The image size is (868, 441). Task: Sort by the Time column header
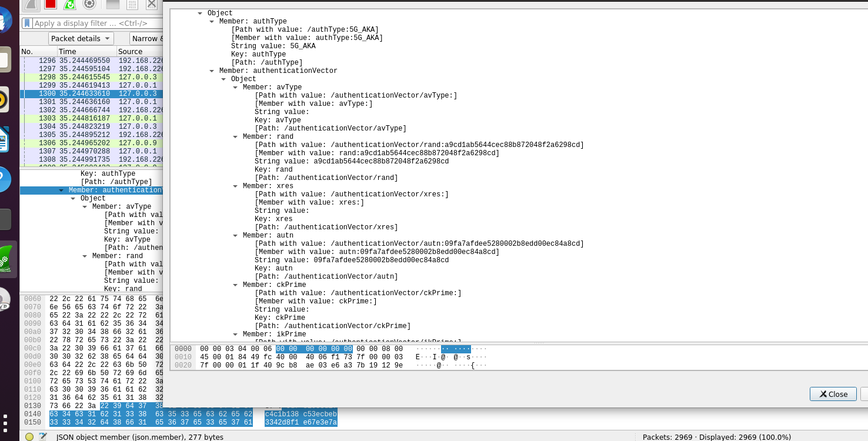click(x=86, y=52)
